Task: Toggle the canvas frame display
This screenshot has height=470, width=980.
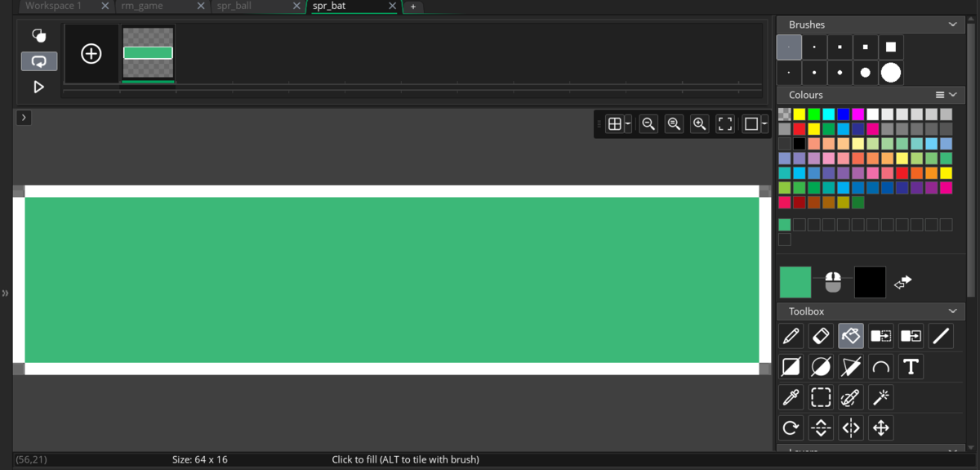Action: 751,124
